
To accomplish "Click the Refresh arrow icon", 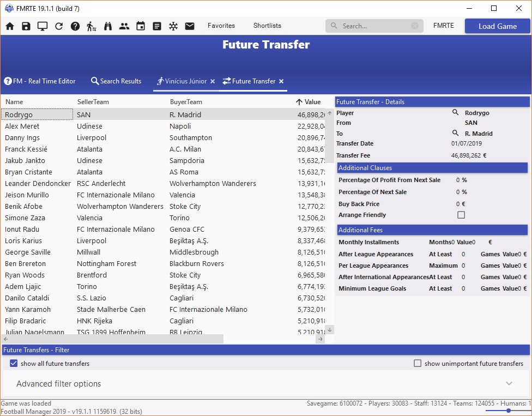I will pos(59,26).
